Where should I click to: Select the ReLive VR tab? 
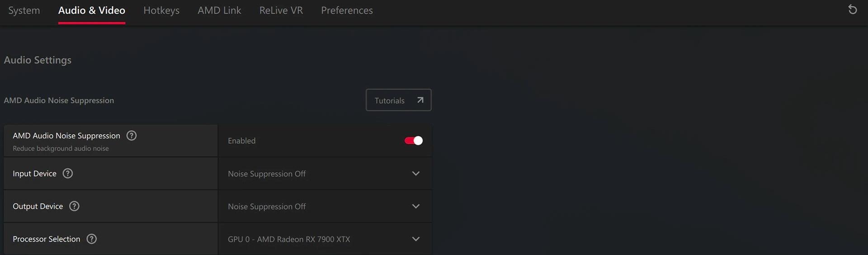pos(281,10)
